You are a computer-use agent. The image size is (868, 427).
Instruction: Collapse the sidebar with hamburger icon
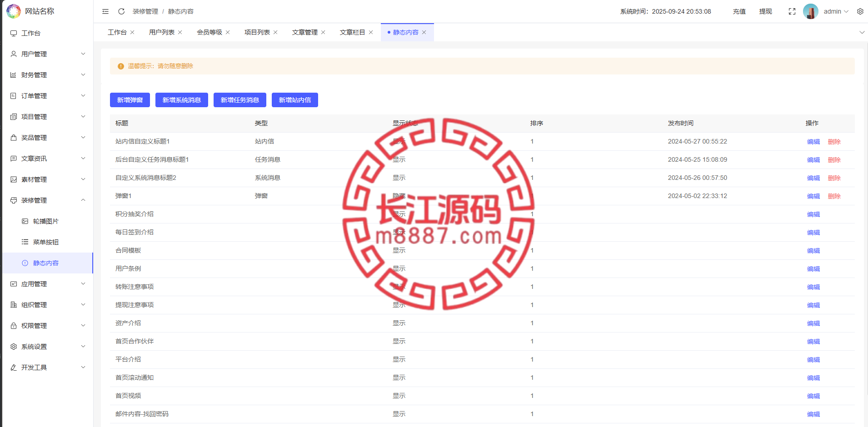[105, 11]
